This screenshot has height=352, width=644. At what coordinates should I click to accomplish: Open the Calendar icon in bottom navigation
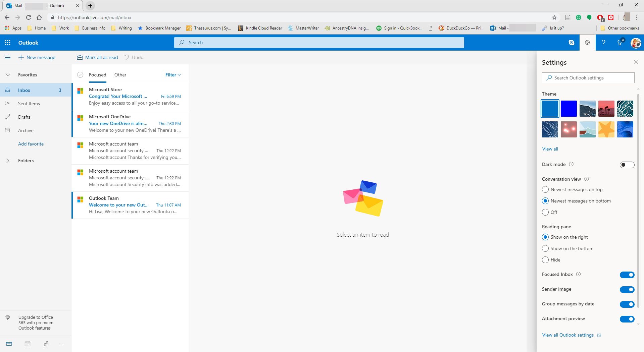(28, 344)
